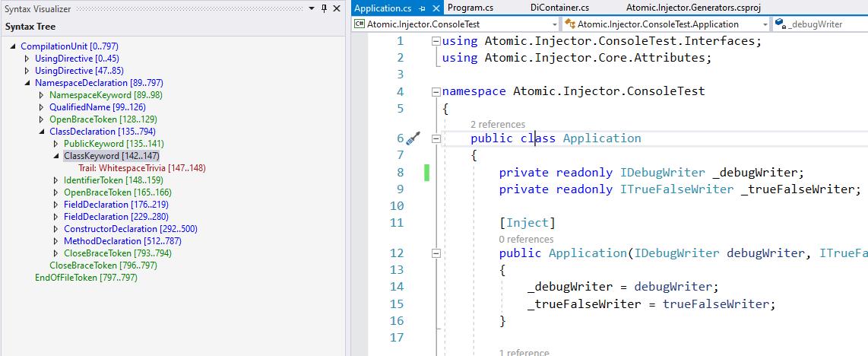Collapse the NamespaceDeclaration node

point(27,83)
